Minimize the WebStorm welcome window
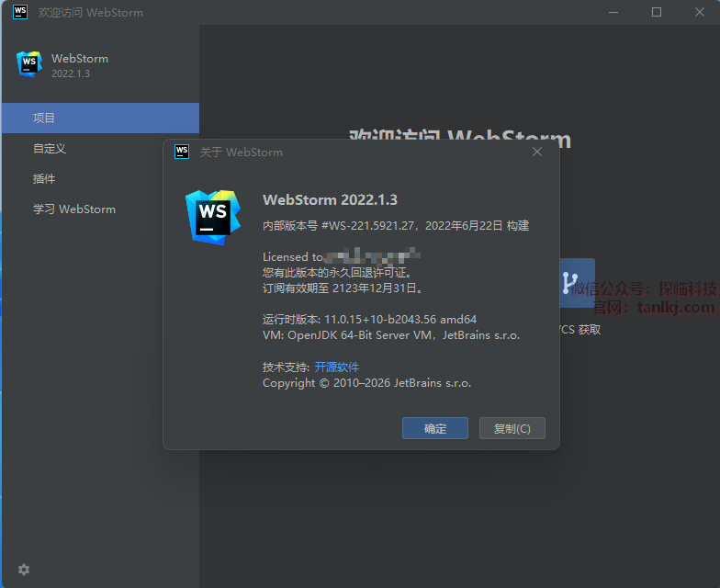This screenshot has height=588, width=720. click(x=613, y=12)
